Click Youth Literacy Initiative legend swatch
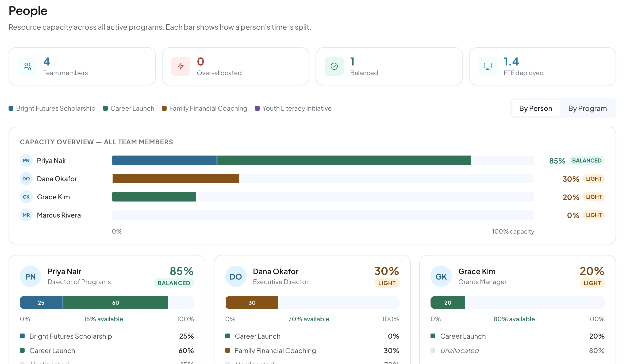The width and height of the screenshot is (630, 364). (x=257, y=108)
